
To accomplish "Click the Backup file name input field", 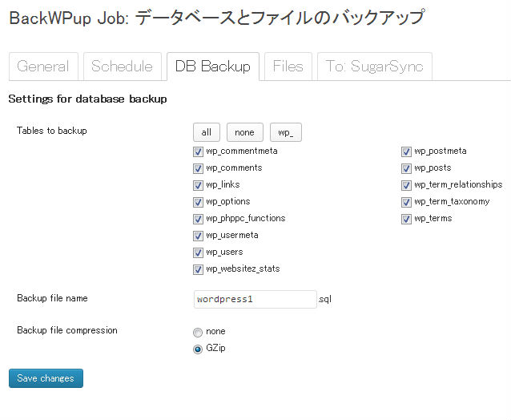I will tap(255, 299).
